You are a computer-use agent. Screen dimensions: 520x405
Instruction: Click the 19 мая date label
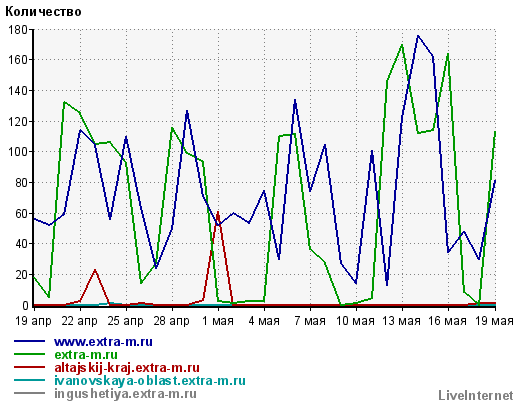[x=494, y=321]
